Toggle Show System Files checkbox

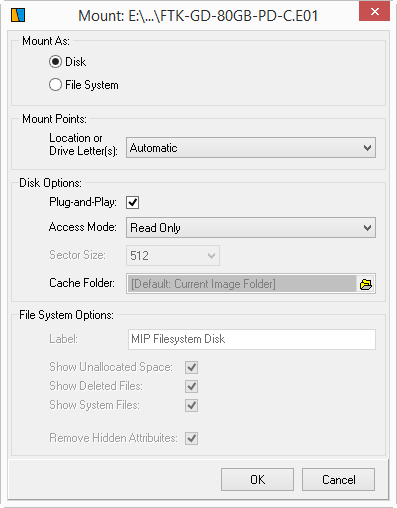pos(191,405)
